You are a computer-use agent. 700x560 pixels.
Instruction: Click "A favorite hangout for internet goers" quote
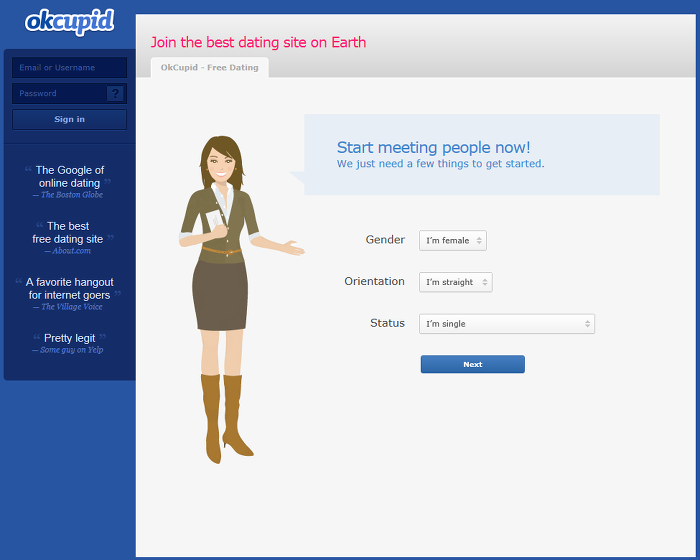pos(70,288)
